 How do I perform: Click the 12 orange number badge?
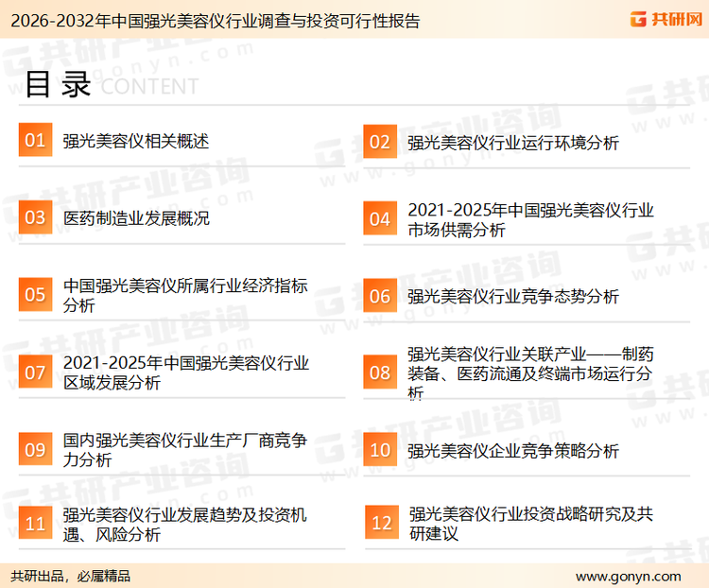pos(381,524)
